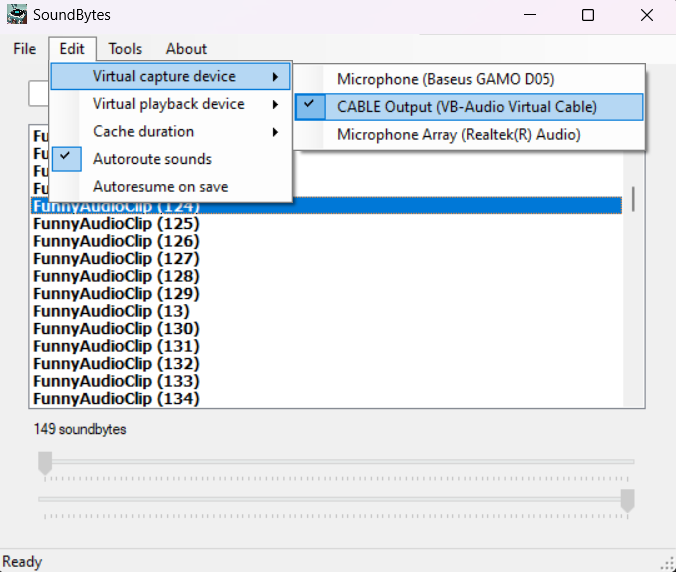The height and width of the screenshot is (572, 676).
Task: Select CABLE Output (VB-Audio Virtual Cable) device
Action: click(x=466, y=107)
